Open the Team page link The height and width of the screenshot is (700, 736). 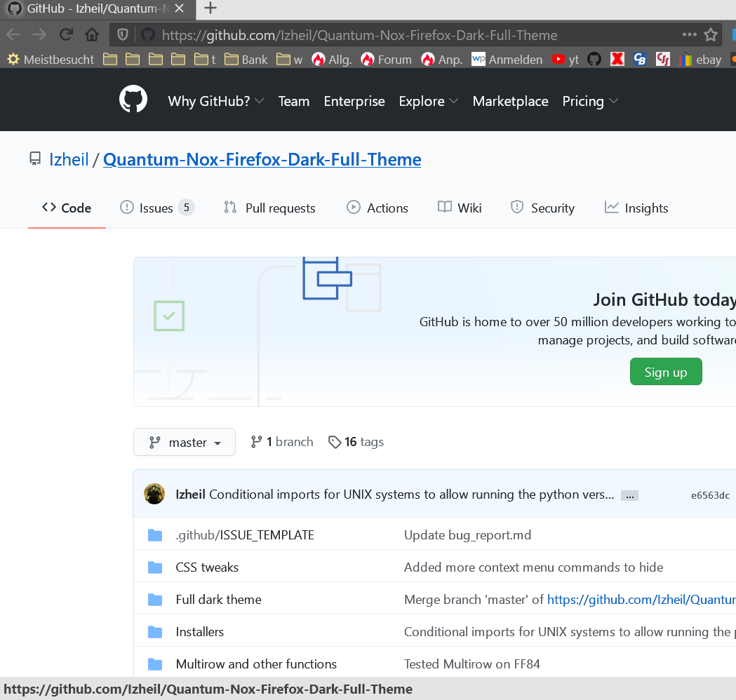294,101
